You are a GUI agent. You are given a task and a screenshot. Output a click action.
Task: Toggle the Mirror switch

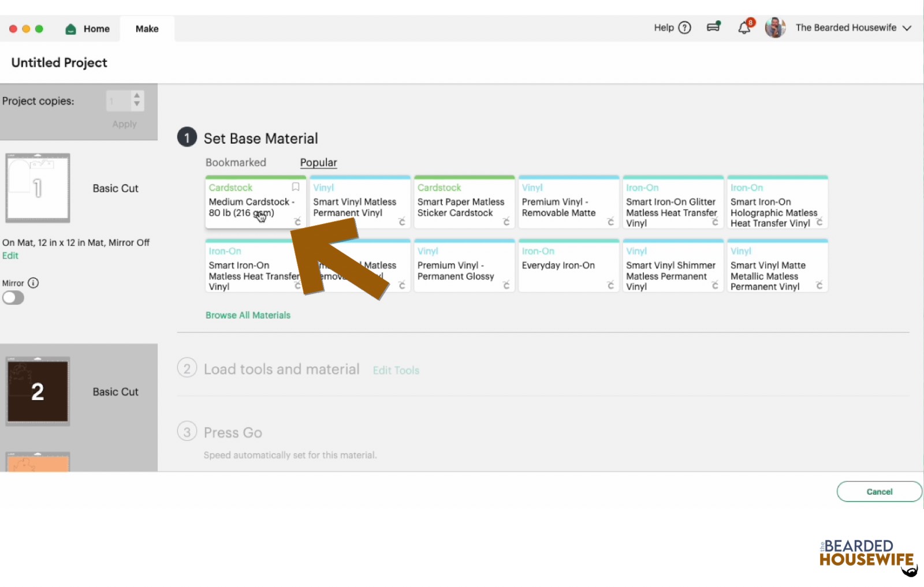pyautogui.click(x=13, y=297)
